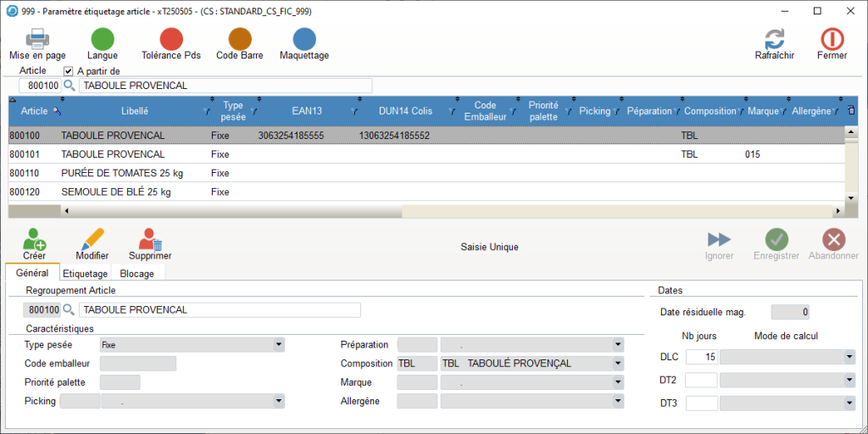Click the Code Barre icon

(240, 39)
